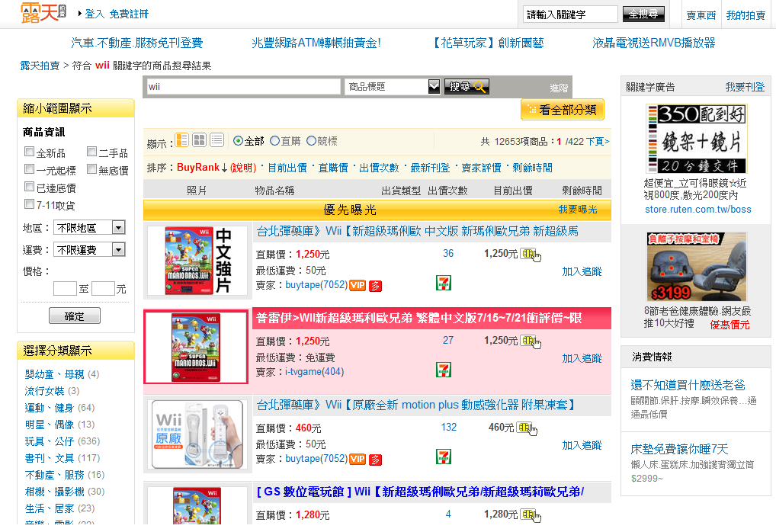The width and height of the screenshot is (776, 532).
Task: Click the 確定 filter button
Action: [75, 316]
